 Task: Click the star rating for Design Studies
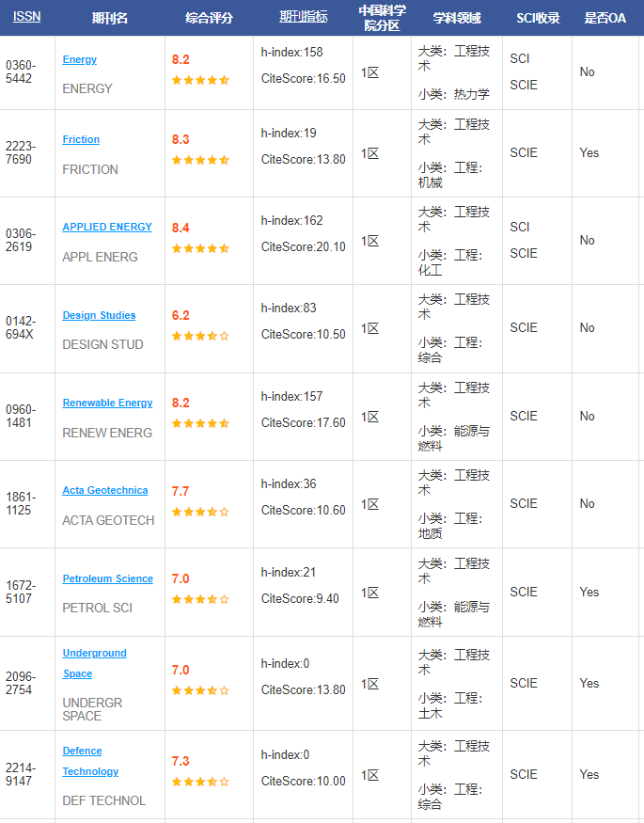(x=201, y=336)
